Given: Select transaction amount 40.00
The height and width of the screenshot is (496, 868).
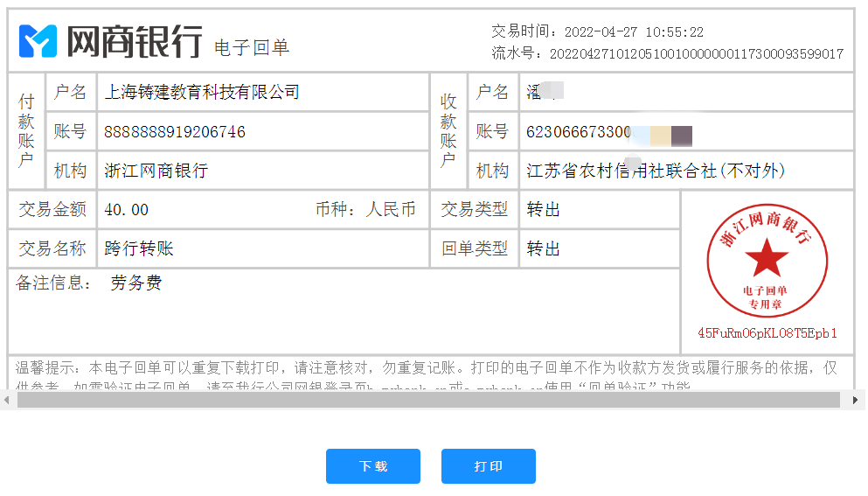Looking at the screenshot, I should pos(126,210).
